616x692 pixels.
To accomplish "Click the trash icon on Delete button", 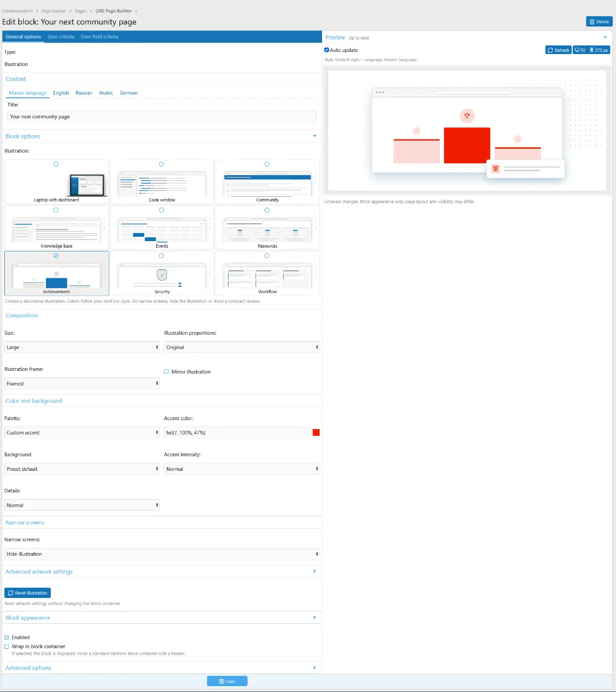I will click(592, 22).
